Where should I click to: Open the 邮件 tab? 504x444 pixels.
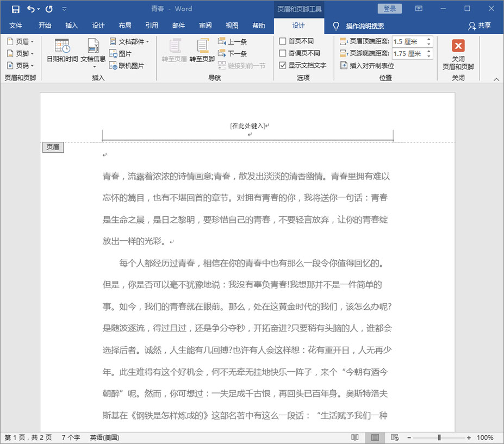pos(178,26)
